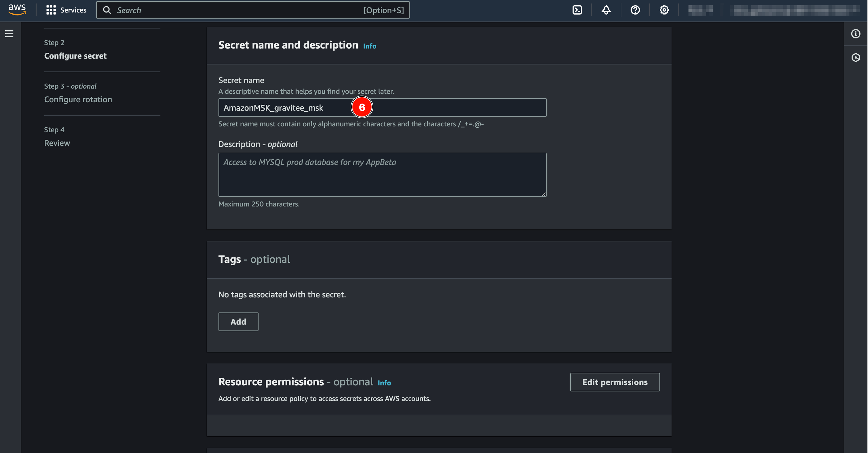Launch the CloudShell terminal icon

[x=577, y=10]
